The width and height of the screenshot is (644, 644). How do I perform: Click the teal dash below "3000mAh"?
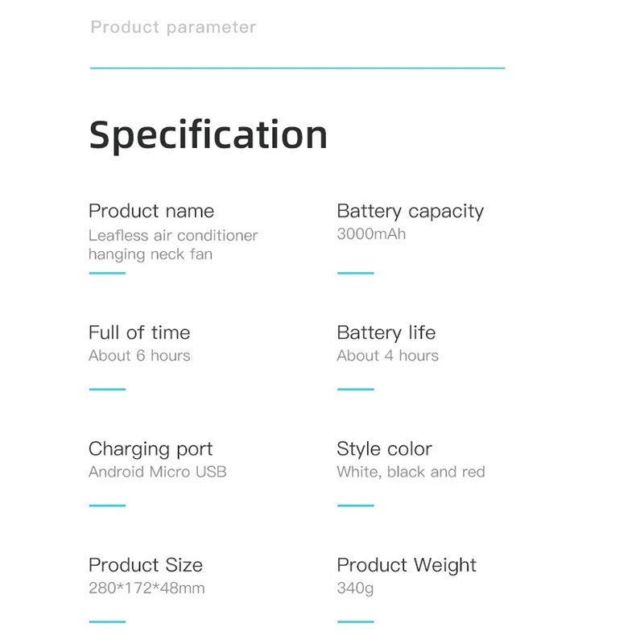click(356, 273)
